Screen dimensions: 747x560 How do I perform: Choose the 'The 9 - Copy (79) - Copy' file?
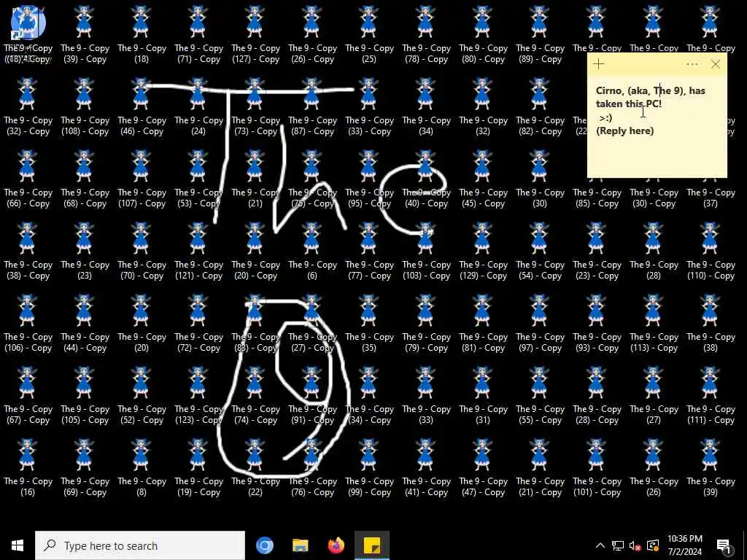[x=426, y=324]
